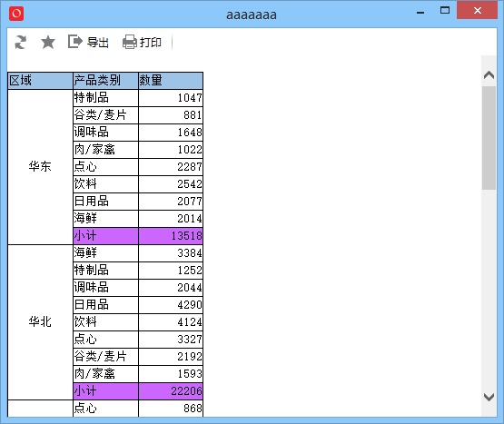Select 日用品 row in 华北 group
The width and height of the screenshot is (504, 424).
[x=105, y=305]
